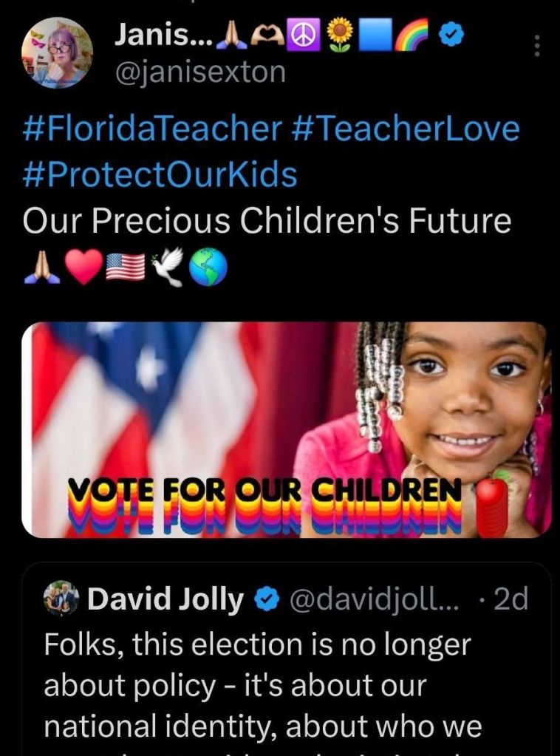Open the #TeacherLove hashtag
The width and height of the screenshot is (560, 756).
406,129
